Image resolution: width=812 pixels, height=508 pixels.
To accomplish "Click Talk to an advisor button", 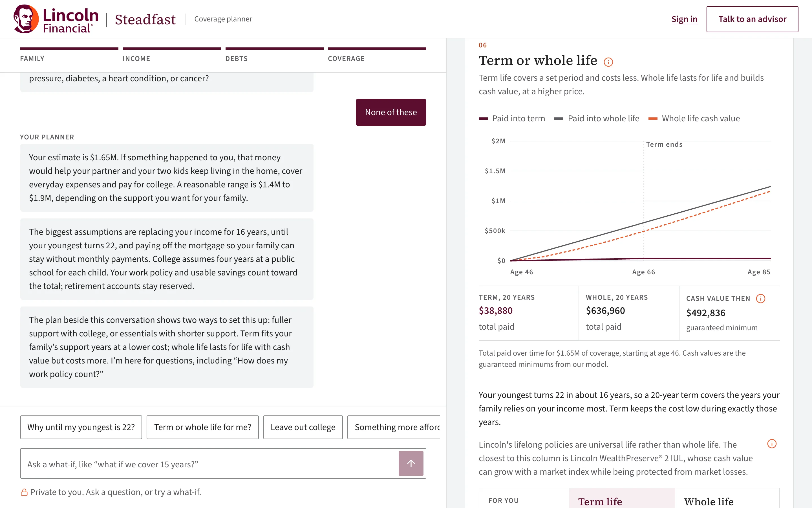I will [752, 19].
